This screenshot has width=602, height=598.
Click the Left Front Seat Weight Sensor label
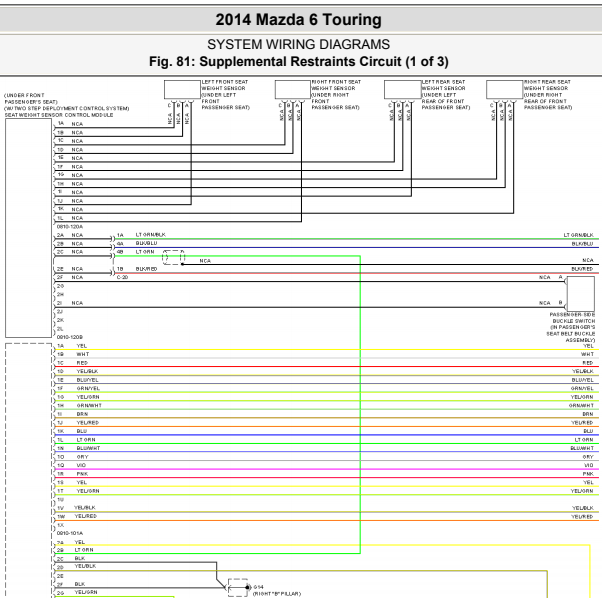point(225,95)
